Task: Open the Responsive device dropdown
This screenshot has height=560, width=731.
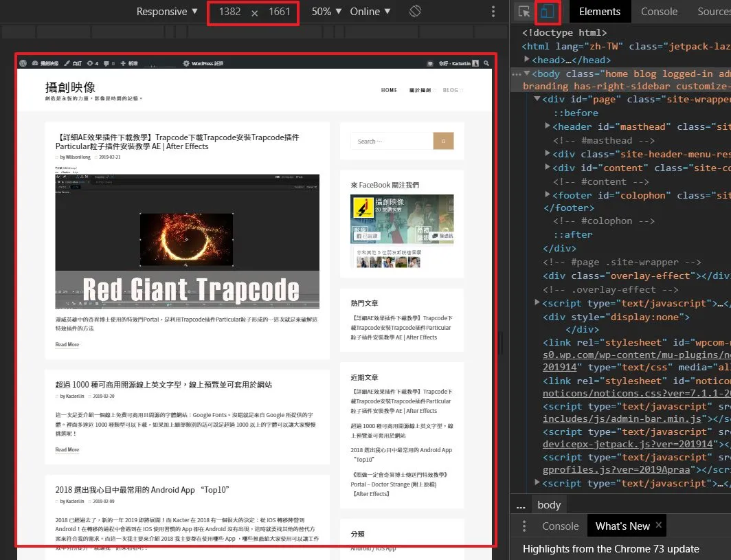Action: [166, 12]
